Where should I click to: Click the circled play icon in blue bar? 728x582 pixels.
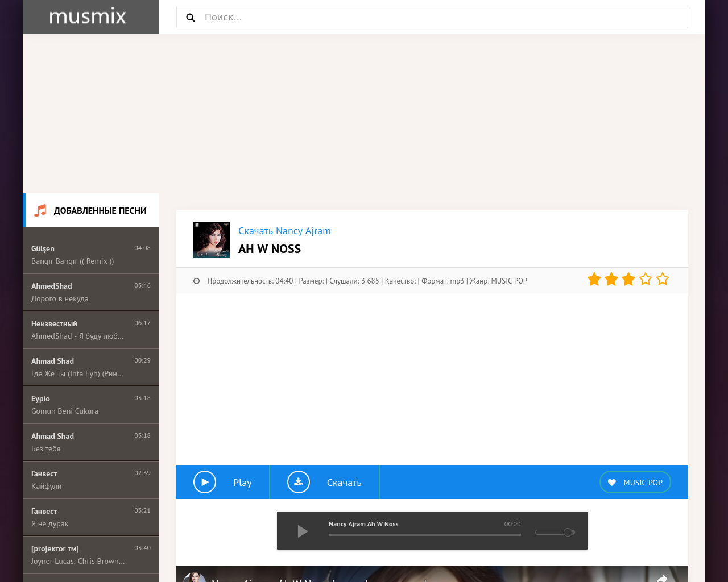[205, 482]
